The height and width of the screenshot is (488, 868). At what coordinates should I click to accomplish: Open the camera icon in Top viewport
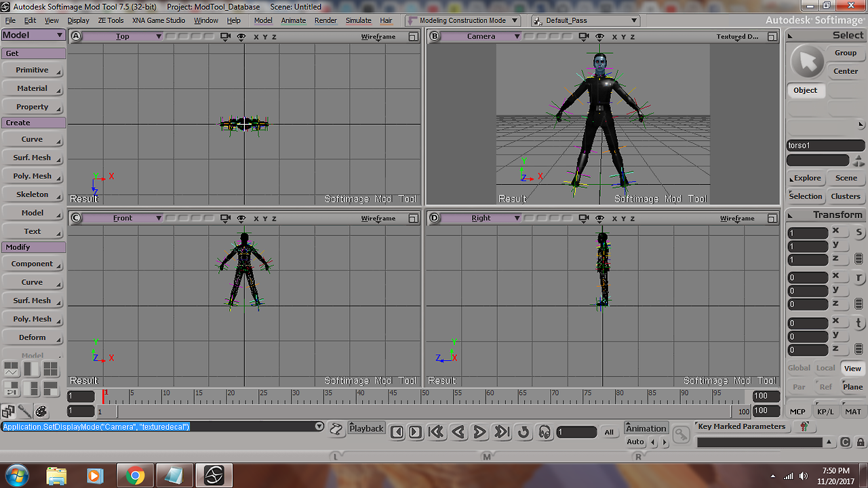click(x=226, y=37)
